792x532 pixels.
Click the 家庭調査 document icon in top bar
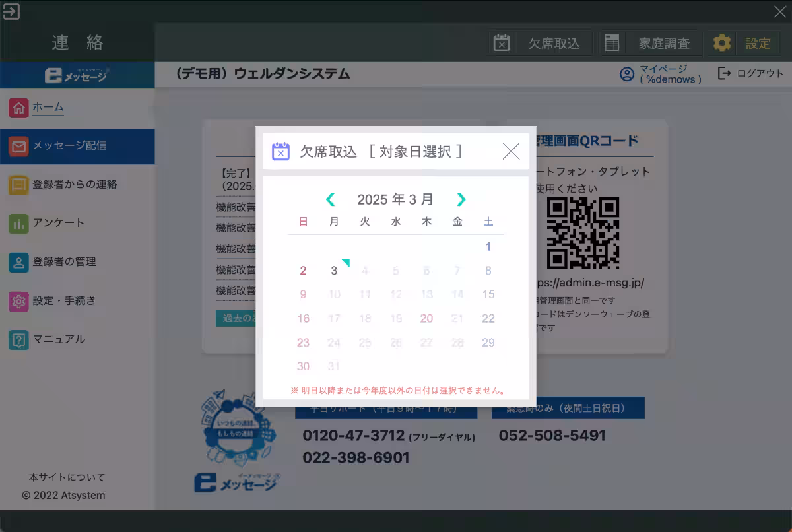pyautogui.click(x=611, y=42)
